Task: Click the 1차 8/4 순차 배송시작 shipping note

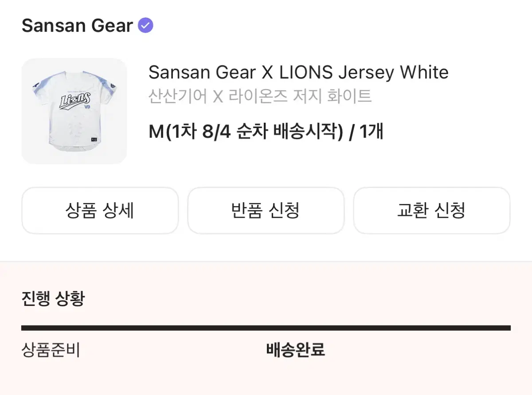Action: pyautogui.click(x=255, y=132)
